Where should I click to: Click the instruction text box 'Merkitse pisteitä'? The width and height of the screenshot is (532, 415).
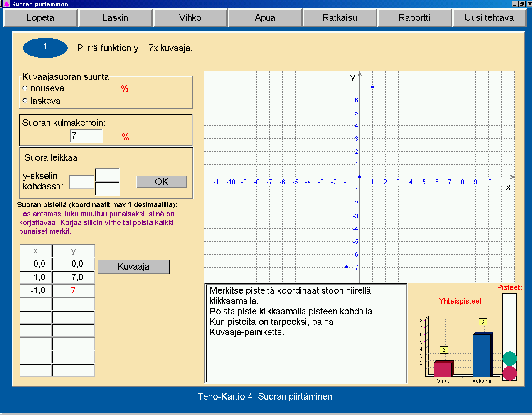click(x=306, y=333)
